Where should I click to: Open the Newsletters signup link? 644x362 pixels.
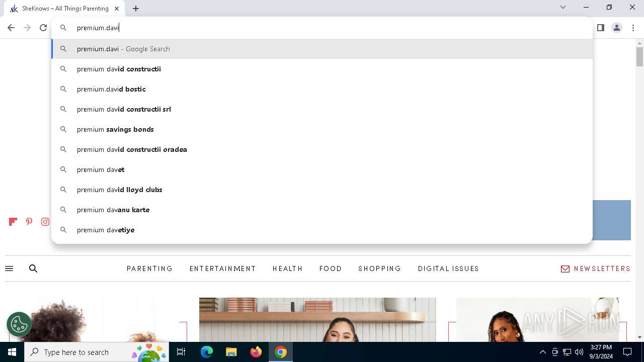tap(596, 268)
